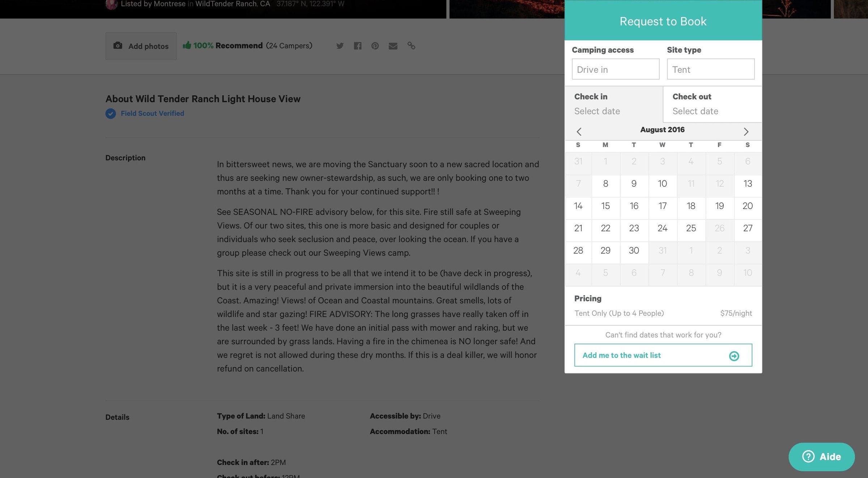Share listing by email envelope icon
Viewport: 868px width, 478px height.
point(393,46)
